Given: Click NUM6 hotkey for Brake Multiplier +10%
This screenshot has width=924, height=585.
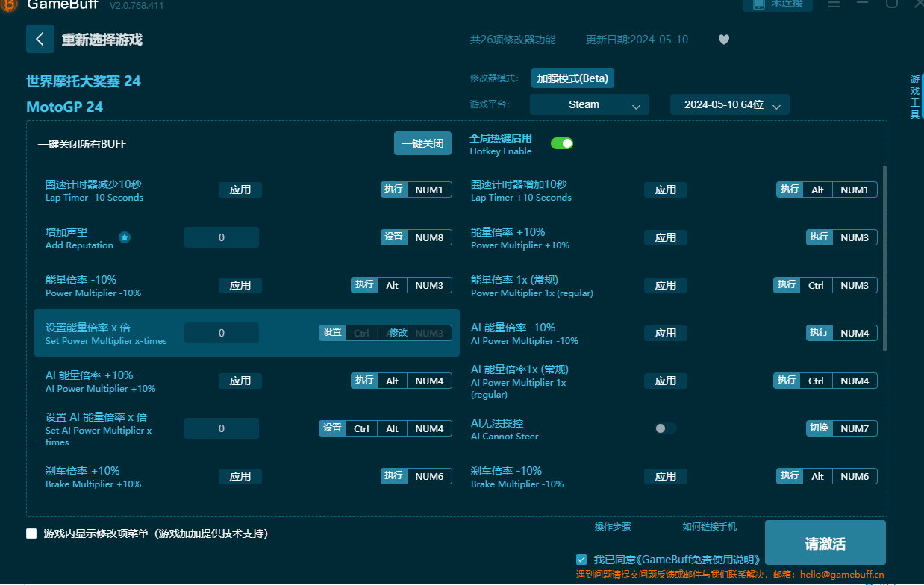Looking at the screenshot, I should click(x=429, y=476).
